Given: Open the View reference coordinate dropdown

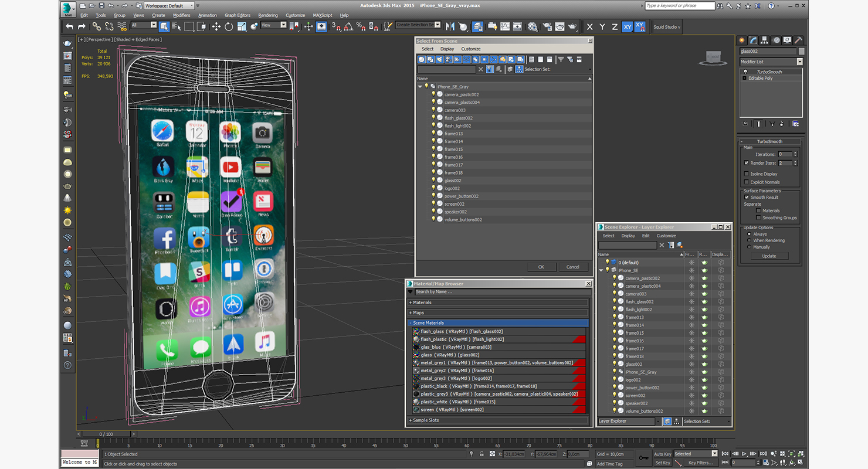Looking at the screenshot, I should (274, 25).
